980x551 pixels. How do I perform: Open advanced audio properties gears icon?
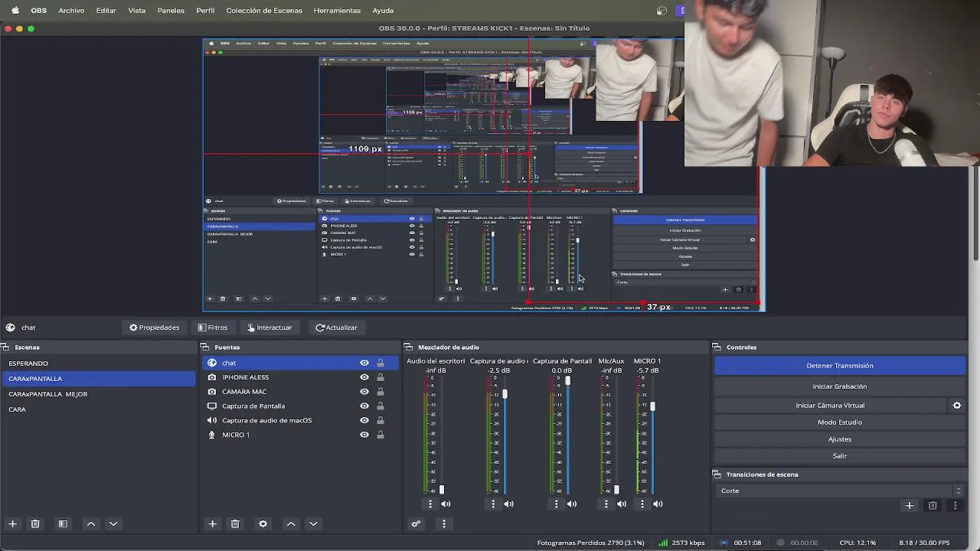416,523
